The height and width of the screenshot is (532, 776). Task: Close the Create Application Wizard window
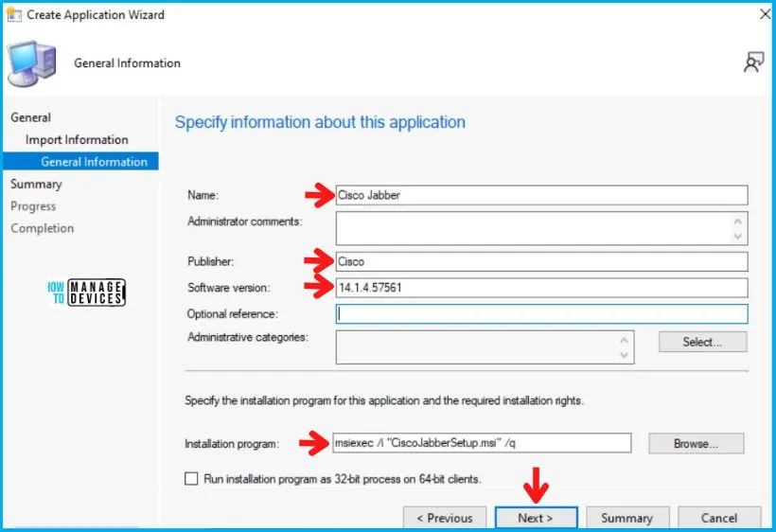(765, 14)
